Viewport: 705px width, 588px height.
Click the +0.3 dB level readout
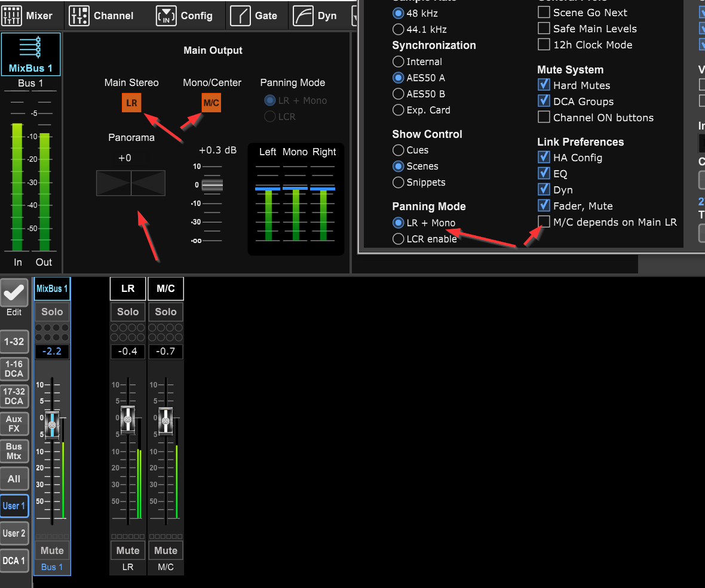tap(217, 150)
